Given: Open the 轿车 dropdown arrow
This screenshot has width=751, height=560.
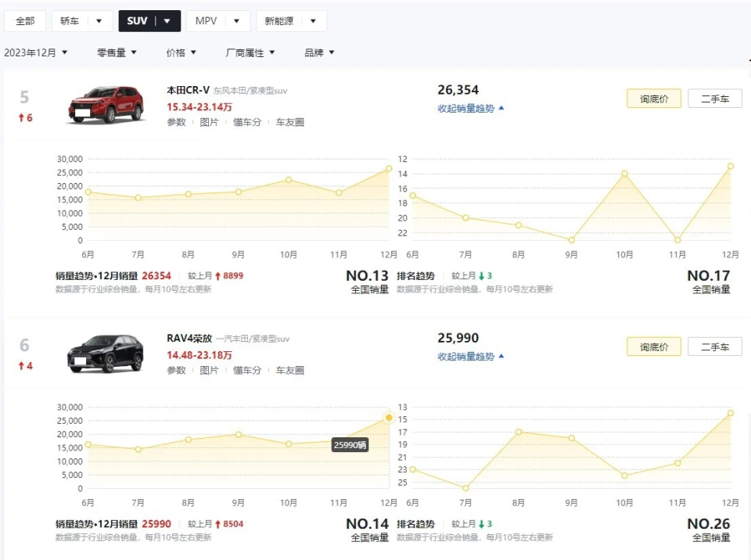Looking at the screenshot, I should click(x=99, y=21).
